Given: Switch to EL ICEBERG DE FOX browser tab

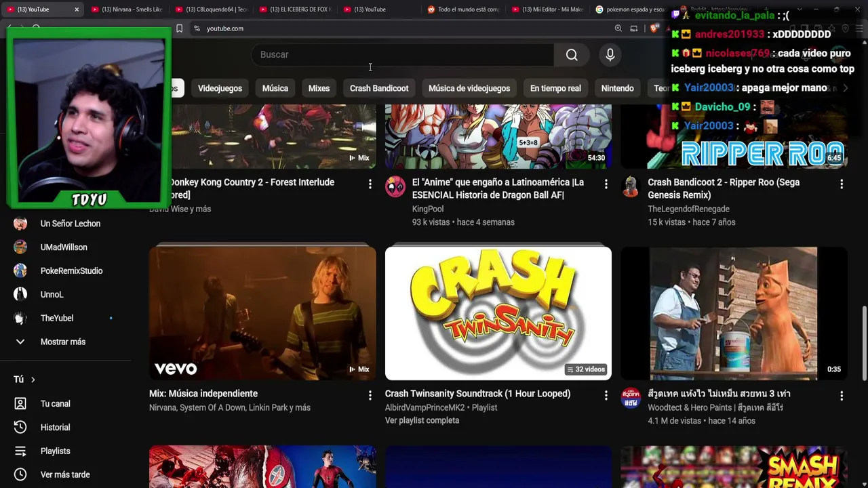Looking at the screenshot, I should [x=294, y=9].
